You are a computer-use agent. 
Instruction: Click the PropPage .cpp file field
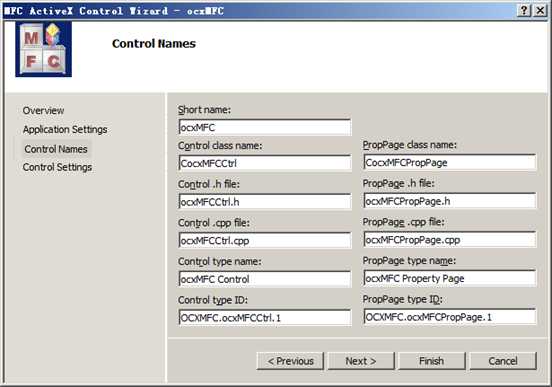[450, 240]
